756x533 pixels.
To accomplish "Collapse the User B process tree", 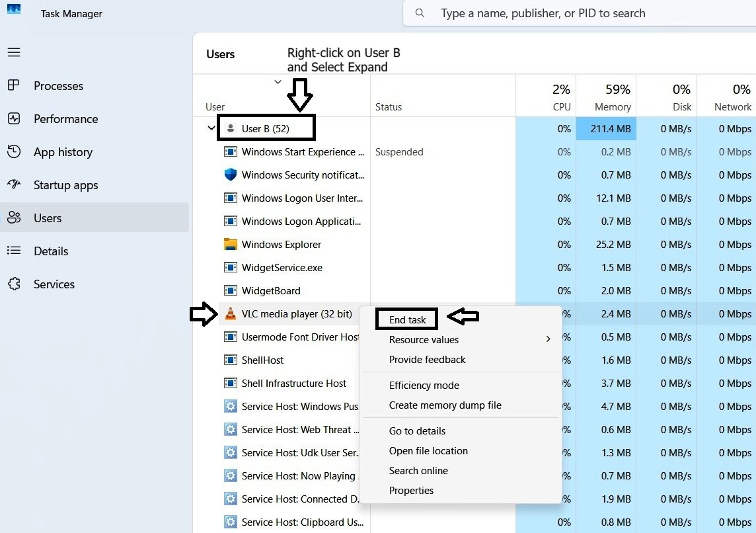I will [211, 128].
